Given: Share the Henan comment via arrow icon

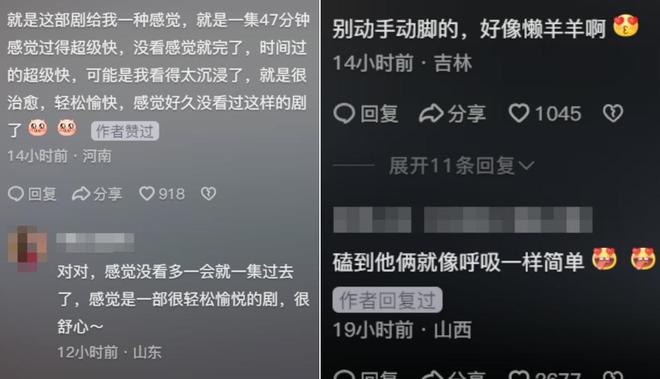Looking at the screenshot, I should 81,194.
